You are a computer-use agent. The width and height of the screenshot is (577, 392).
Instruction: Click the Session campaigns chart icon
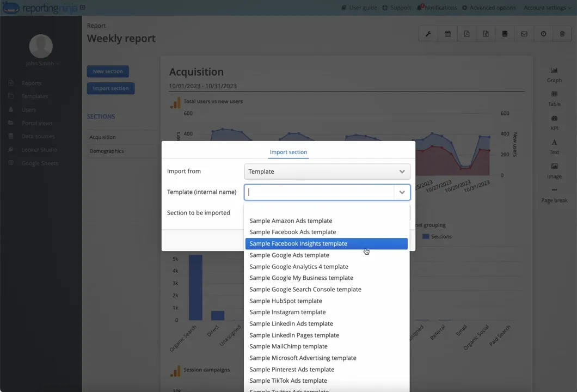click(175, 371)
